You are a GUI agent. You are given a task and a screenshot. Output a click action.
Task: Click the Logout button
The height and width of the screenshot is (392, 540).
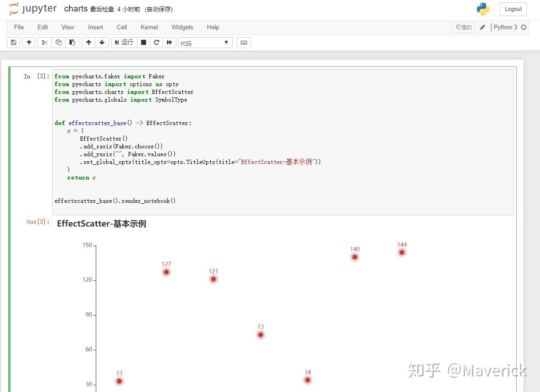tap(513, 9)
